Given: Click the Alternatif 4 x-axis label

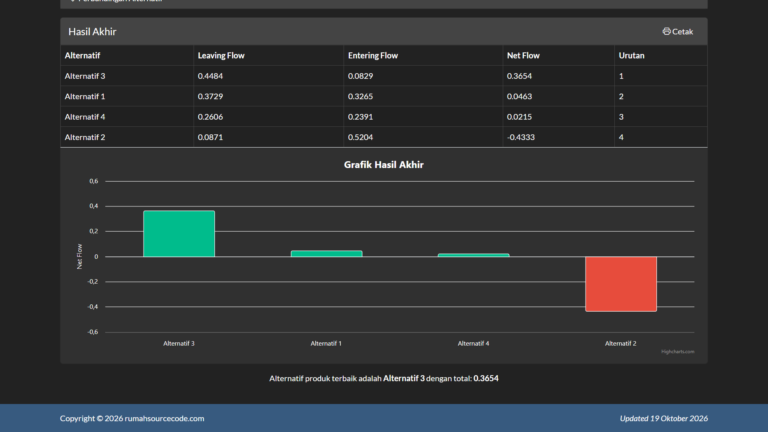Looking at the screenshot, I should point(473,343).
